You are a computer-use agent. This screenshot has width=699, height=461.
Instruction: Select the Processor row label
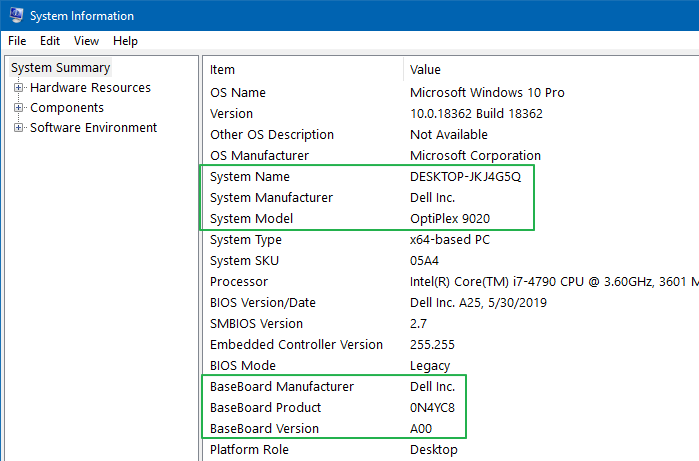239,281
